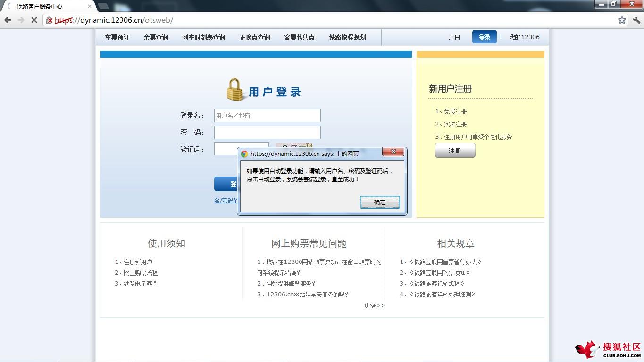Open the Chrome wrench settings menu
Image resolution: width=644 pixels, height=362 pixels.
[x=636, y=20]
